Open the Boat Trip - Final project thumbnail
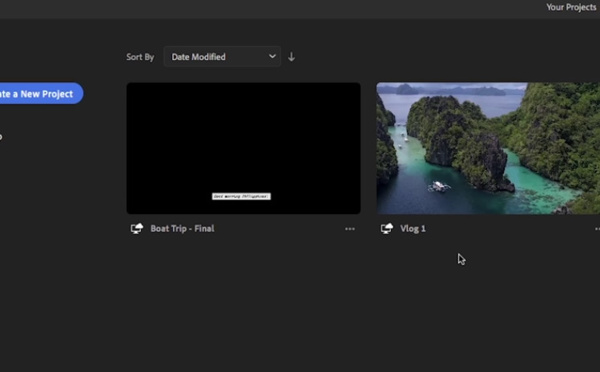 tap(243, 148)
